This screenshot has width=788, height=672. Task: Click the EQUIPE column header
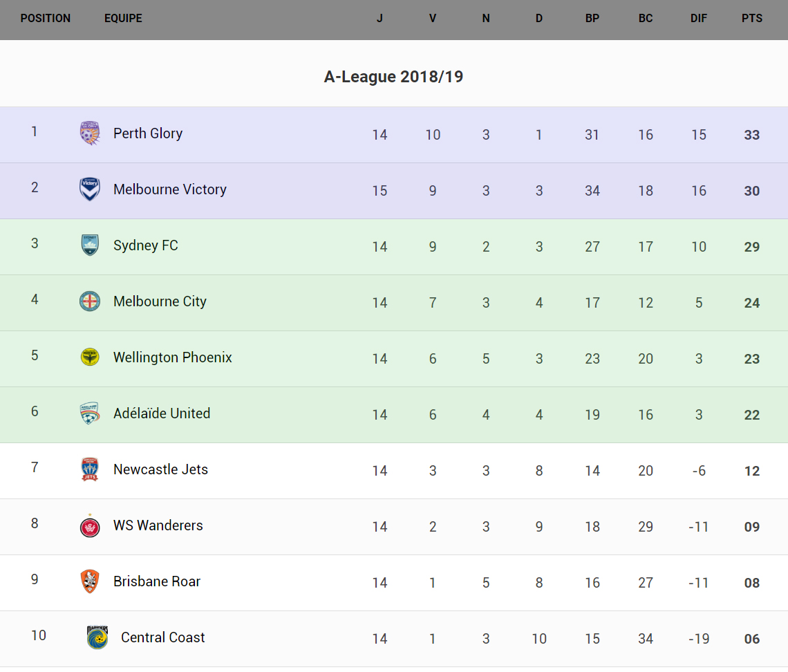(123, 19)
